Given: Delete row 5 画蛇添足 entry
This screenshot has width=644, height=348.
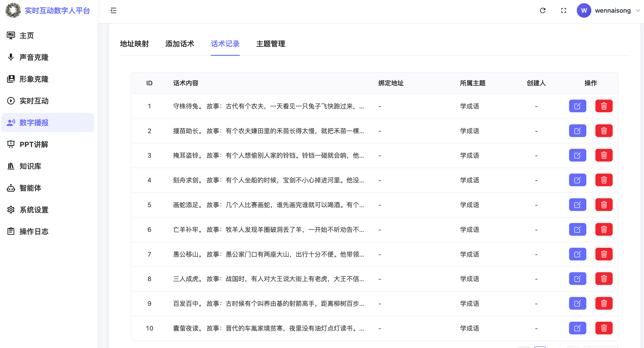Looking at the screenshot, I should coord(604,205).
